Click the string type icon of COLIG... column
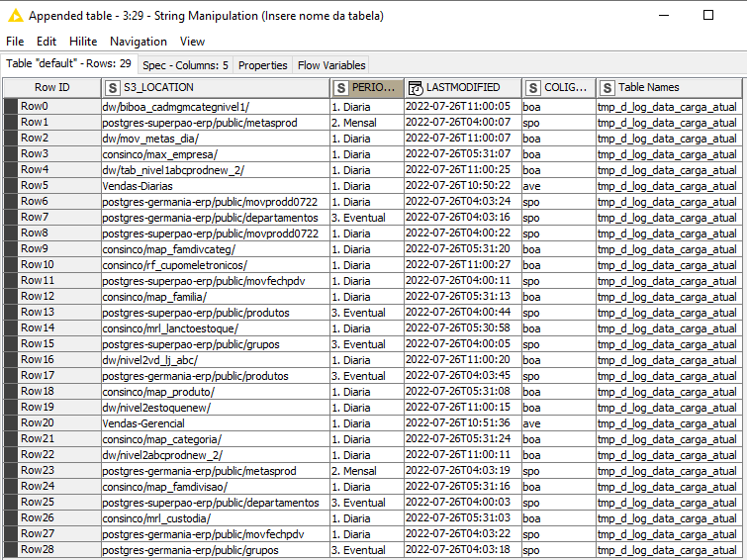Screen dimensions: 747x560 point(532,88)
